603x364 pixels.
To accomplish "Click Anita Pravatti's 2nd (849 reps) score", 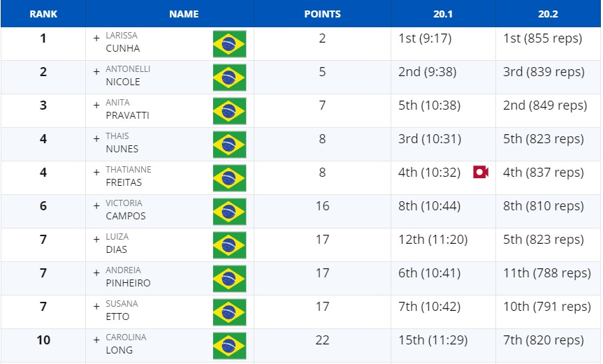I will pos(545,105).
